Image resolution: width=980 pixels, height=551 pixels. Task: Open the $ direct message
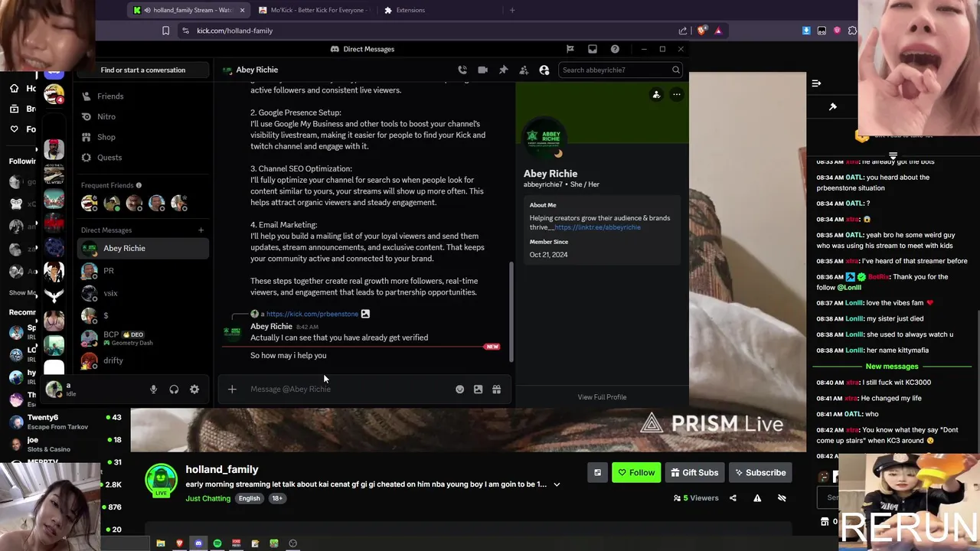tap(142, 315)
